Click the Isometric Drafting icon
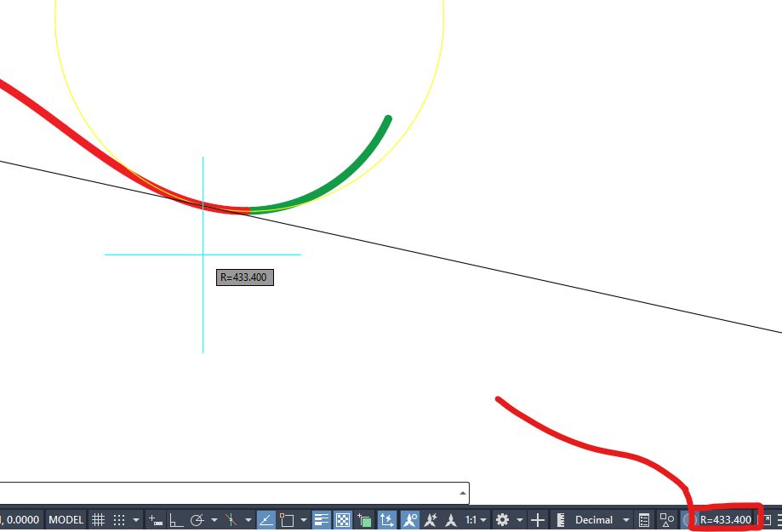The image size is (782, 532). coord(230,519)
